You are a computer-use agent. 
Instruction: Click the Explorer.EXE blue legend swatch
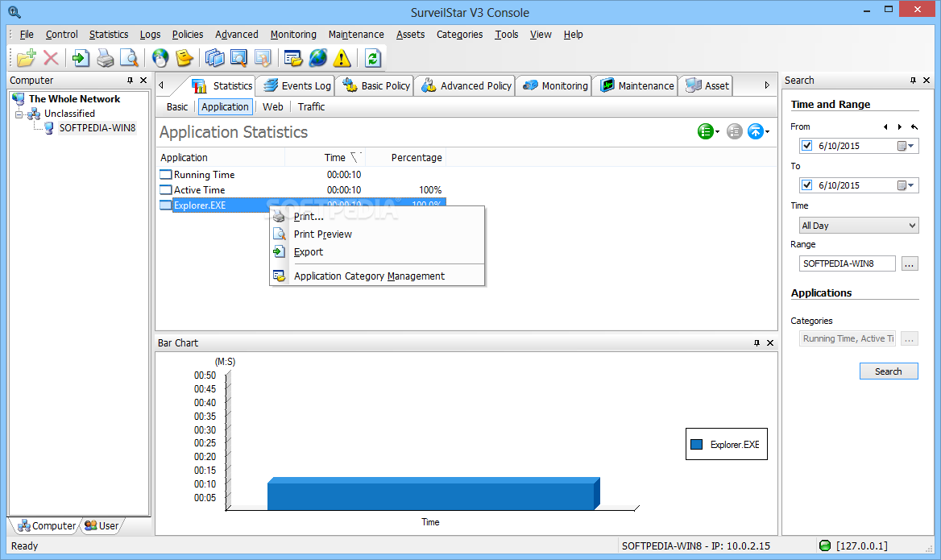[696, 445]
